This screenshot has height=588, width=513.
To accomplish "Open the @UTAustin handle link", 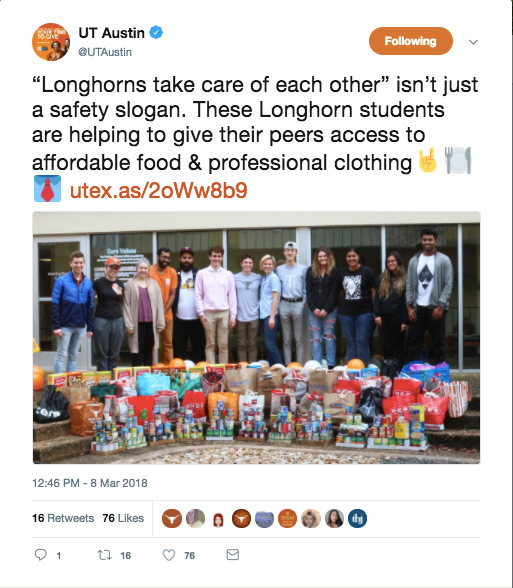I will click(105, 52).
